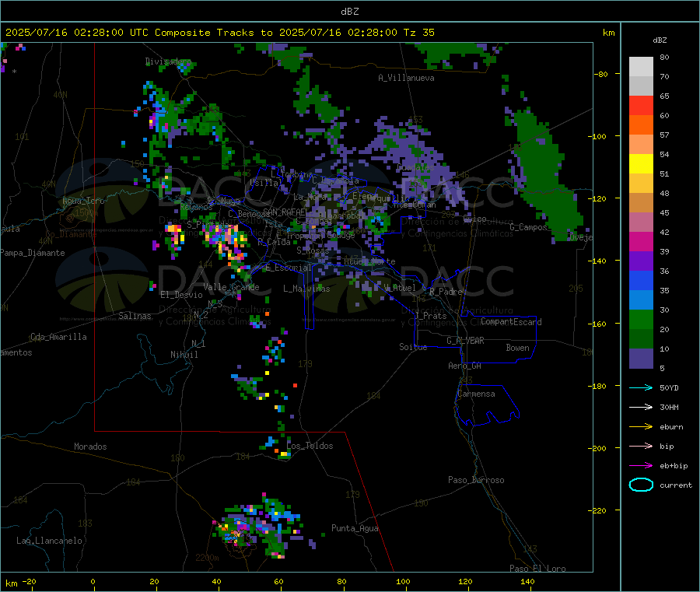Click the 30HM white arrow legend icon
Image resolution: width=700 pixels, height=592 pixels.
(x=641, y=407)
